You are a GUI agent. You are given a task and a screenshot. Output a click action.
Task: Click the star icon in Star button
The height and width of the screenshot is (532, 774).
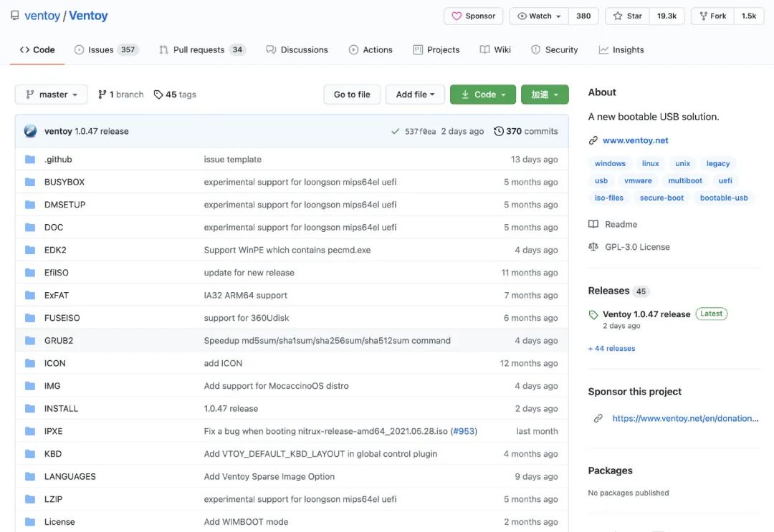tap(618, 16)
